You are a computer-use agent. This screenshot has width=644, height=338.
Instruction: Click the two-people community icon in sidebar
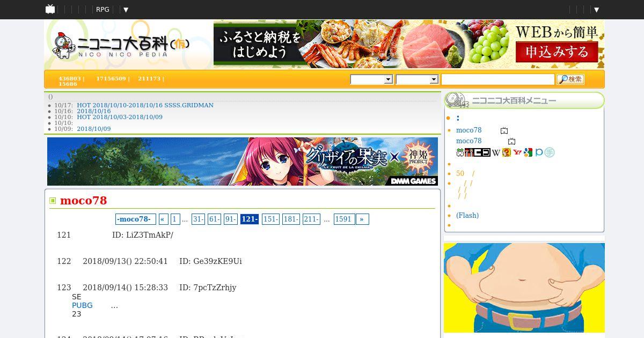coord(469,152)
